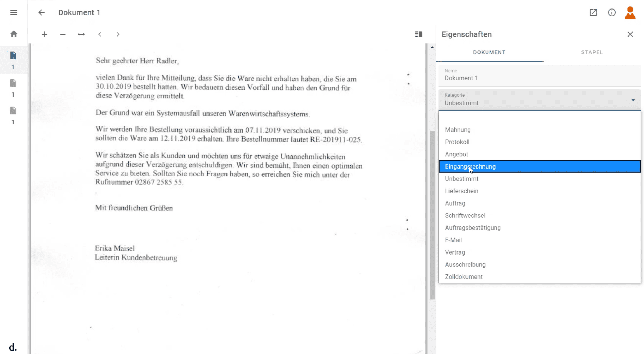Choose Eingangsrechnung category option

point(540,166)
